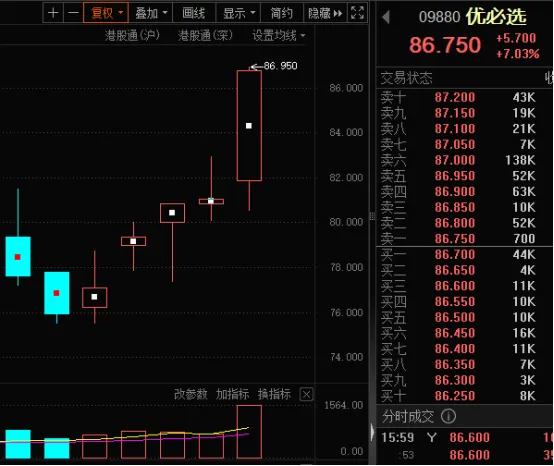Click the 80.000 price axis label
The height and width of the screenshot is (466, 554).
346,222
